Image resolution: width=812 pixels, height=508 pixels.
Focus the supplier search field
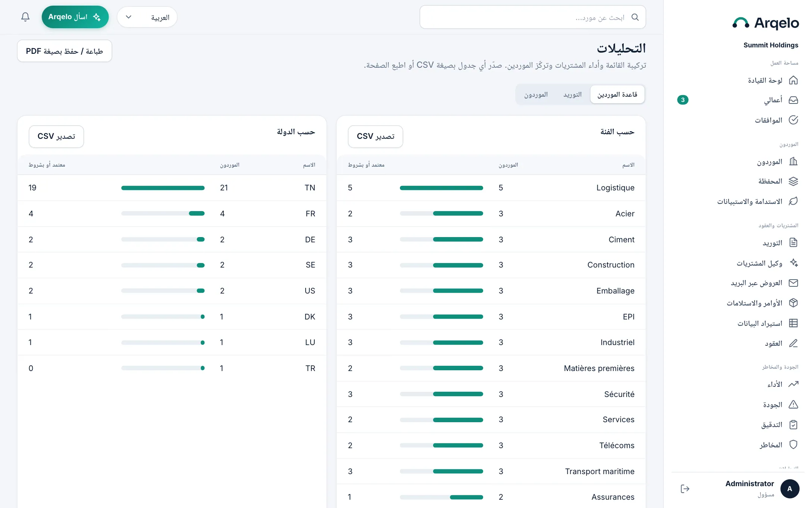point(533,17)
